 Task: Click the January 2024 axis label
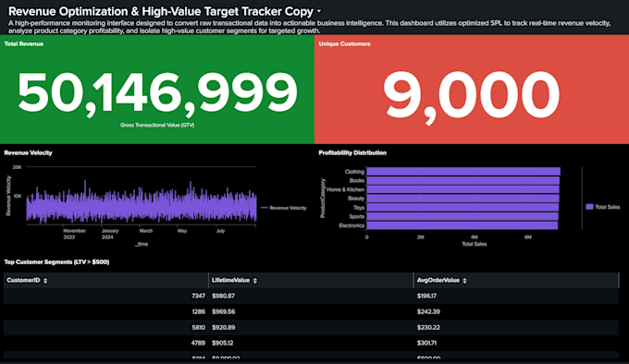[109, 234]
